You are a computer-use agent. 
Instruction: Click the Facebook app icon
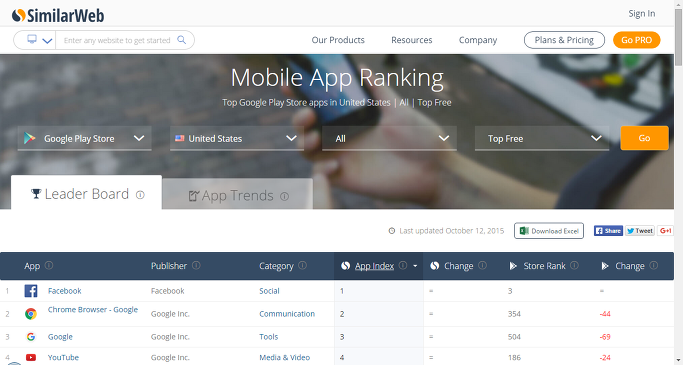tap(31, 291)
